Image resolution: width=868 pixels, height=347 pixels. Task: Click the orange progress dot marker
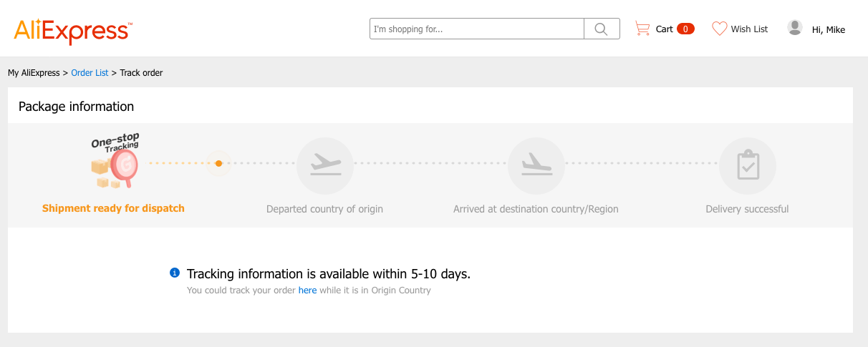[218, 163]
